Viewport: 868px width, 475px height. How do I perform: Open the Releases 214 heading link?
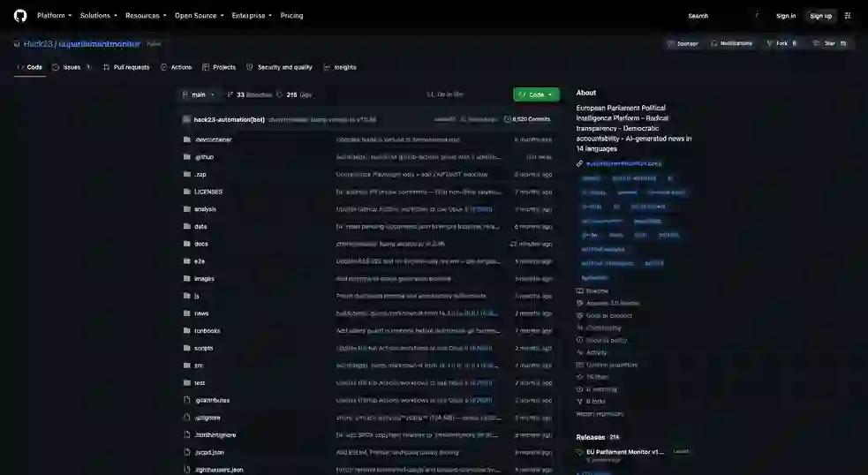tap(597, 437)
